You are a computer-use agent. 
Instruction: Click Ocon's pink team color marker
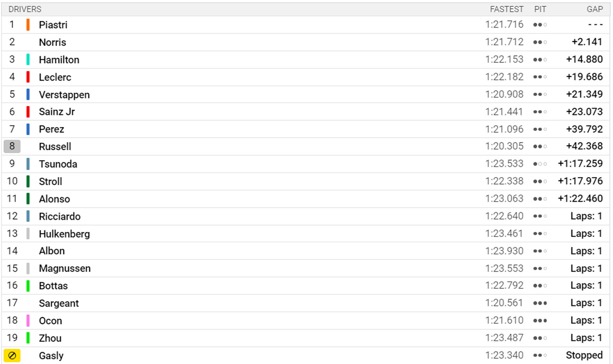(28, 320)
